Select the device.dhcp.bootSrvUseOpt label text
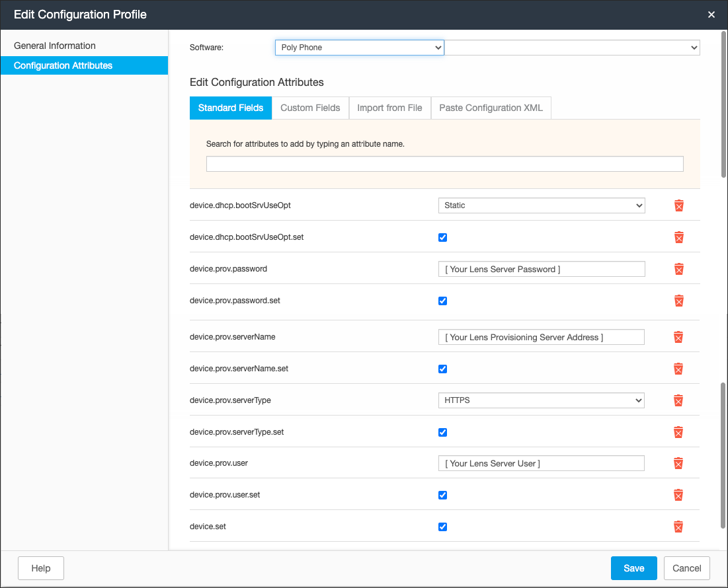This screenshot has height=588, width=728. pyautogui.click(x=240, y=205)
